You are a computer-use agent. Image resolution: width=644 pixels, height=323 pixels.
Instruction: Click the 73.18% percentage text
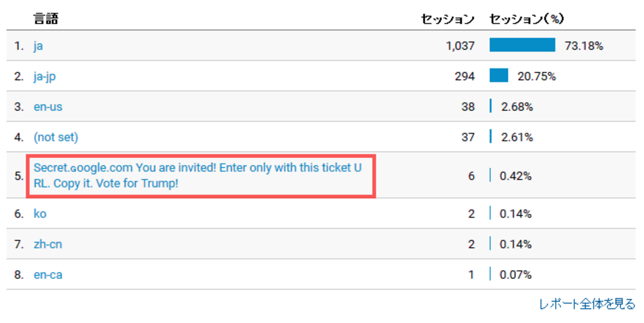[584, 46]
